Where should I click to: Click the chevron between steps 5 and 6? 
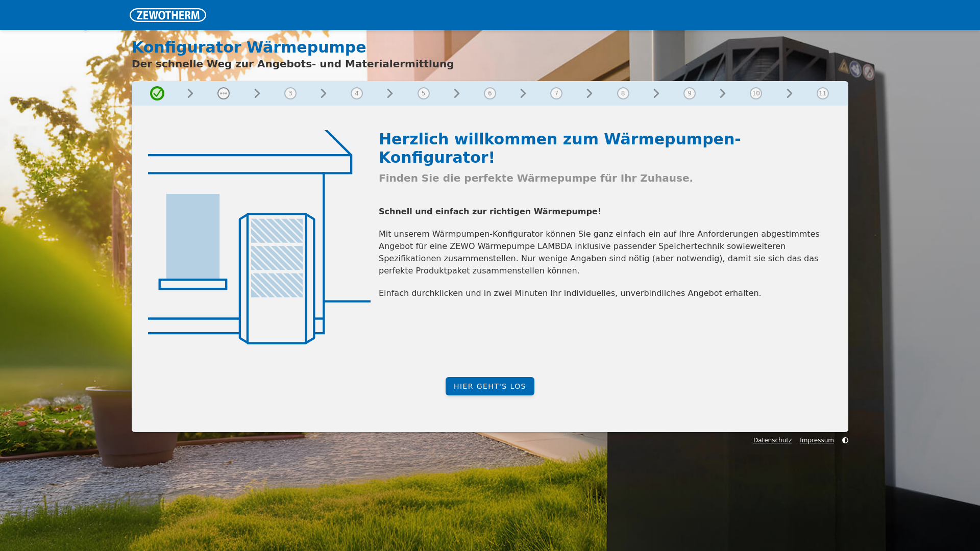[457, 93]
